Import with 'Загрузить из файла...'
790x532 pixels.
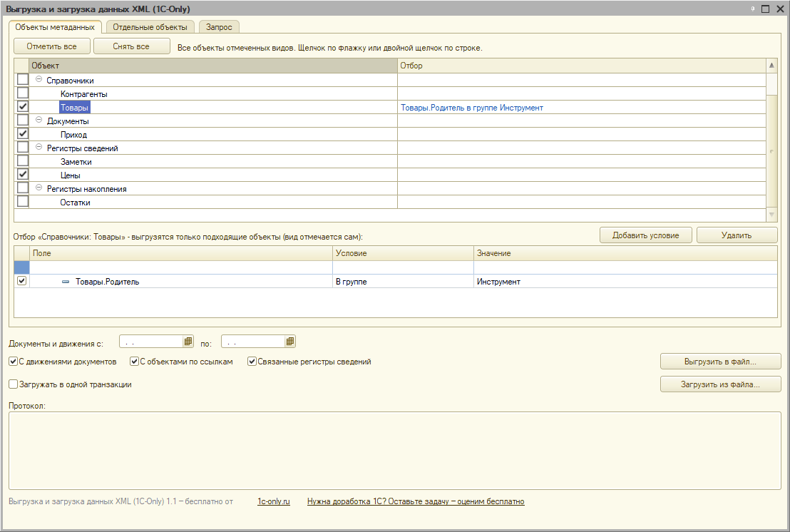720,384
